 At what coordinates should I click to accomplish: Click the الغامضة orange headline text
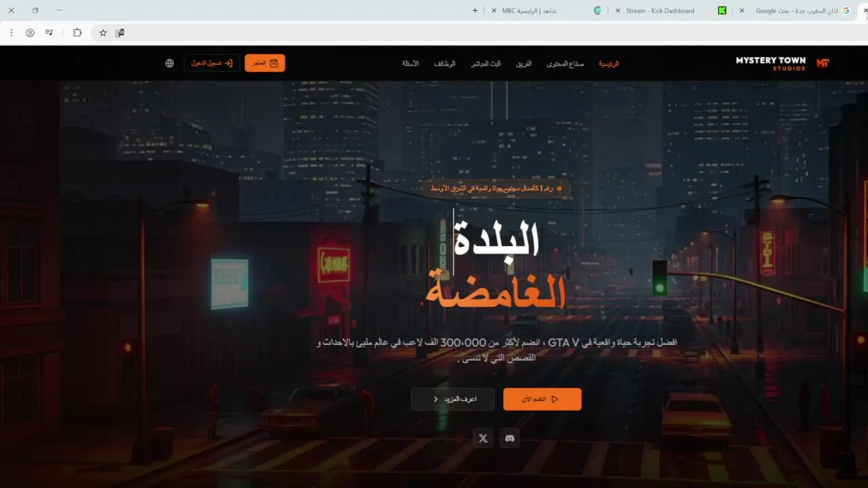pyautogui.click(x=495, y=290)
